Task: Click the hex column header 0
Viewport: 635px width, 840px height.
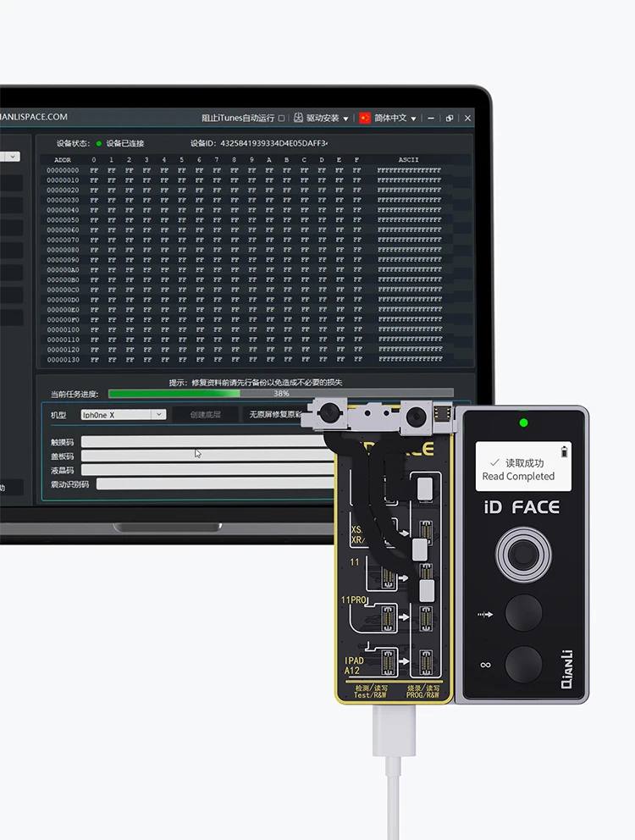Action: coord(94,160)
